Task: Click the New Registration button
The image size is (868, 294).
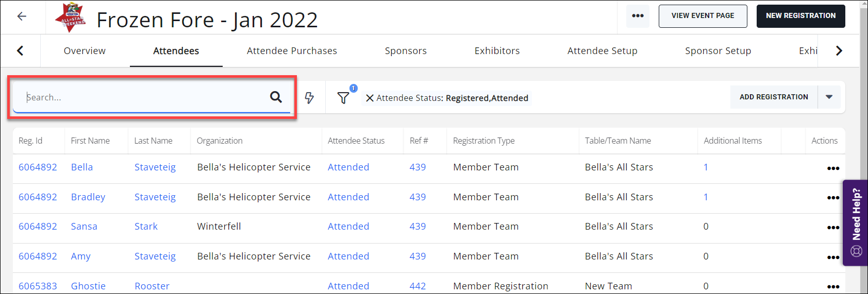Action: (800, 16)
